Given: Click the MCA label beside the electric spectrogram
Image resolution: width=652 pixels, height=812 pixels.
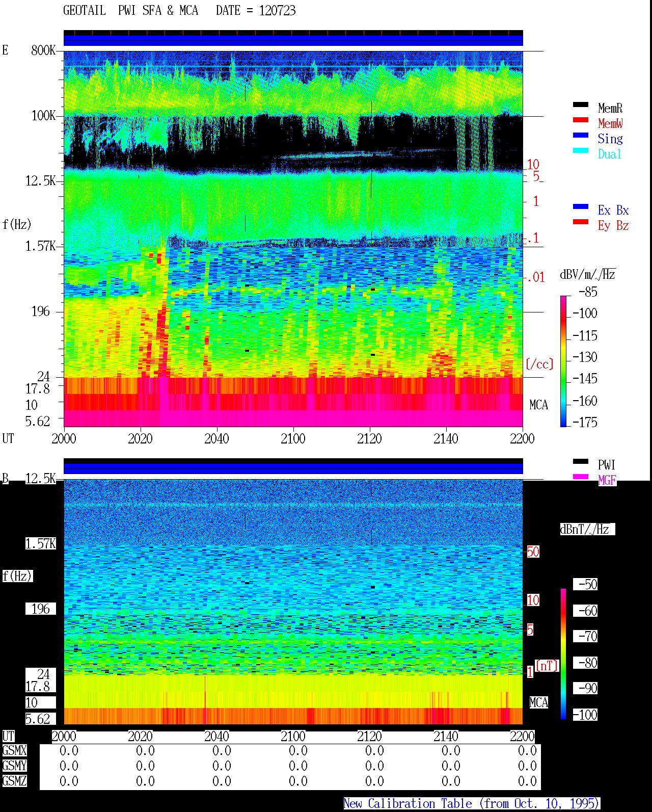Looking at the screenshot, I should (538, 405).
